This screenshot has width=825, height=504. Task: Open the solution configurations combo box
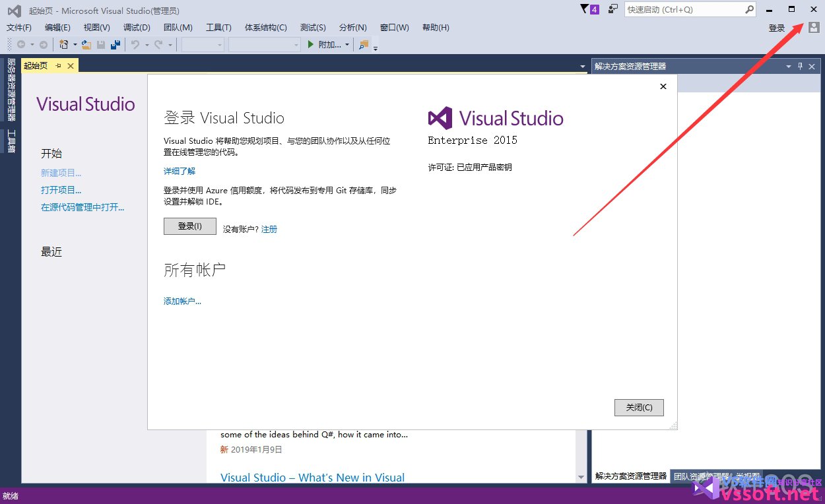coord(203,45)
